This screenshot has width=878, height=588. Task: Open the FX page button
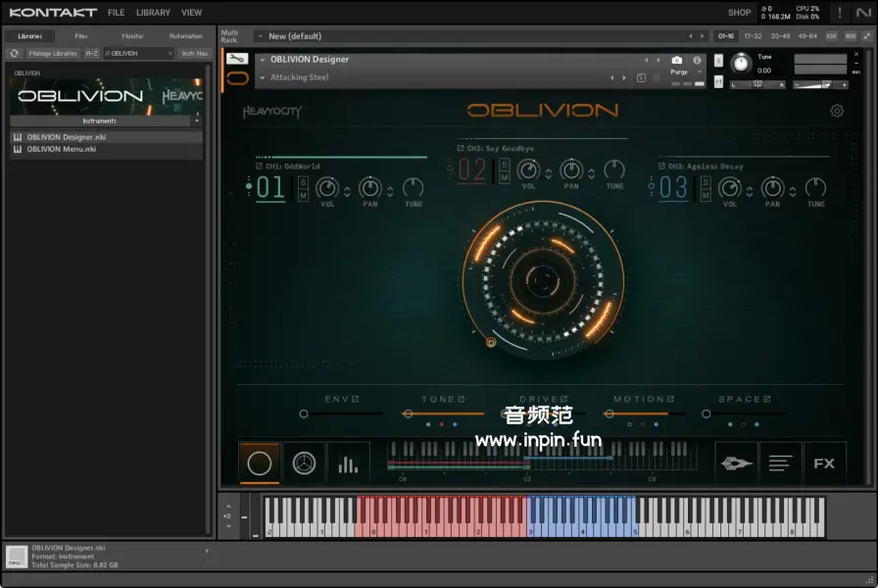point(824,464)
